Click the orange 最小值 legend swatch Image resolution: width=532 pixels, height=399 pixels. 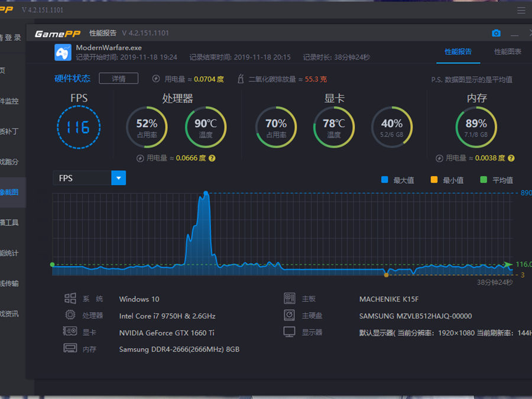(x=434, y=180)
